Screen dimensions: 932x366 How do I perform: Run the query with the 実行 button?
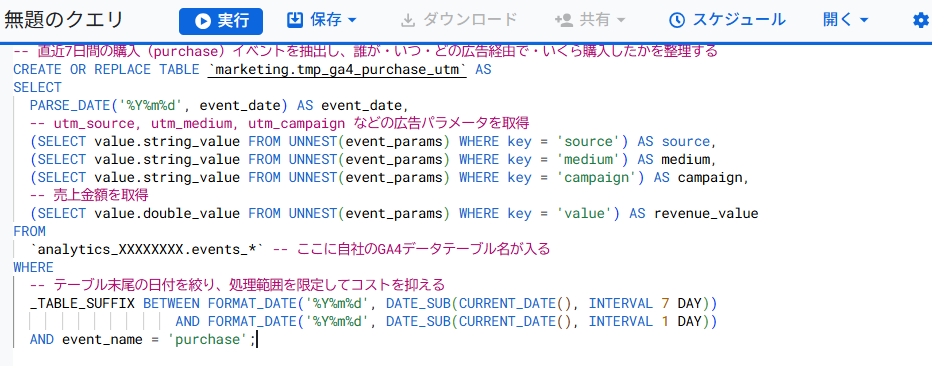tap(221, 21)
